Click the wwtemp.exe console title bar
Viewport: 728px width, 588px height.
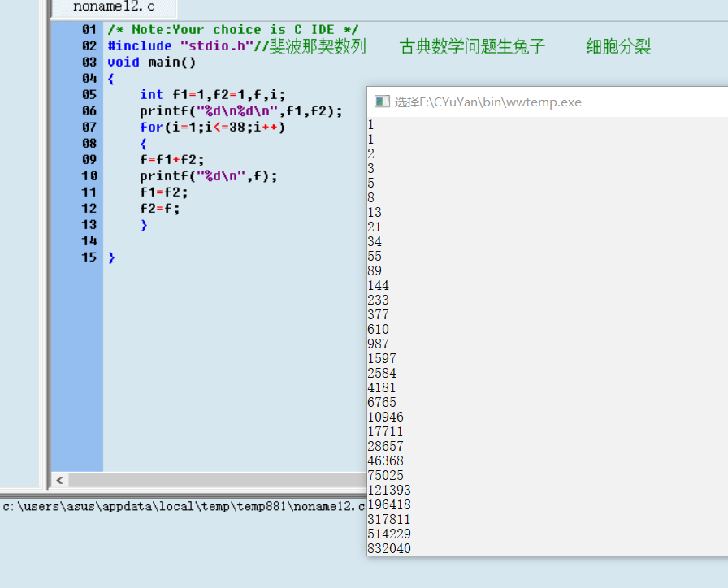coord(548,102)
